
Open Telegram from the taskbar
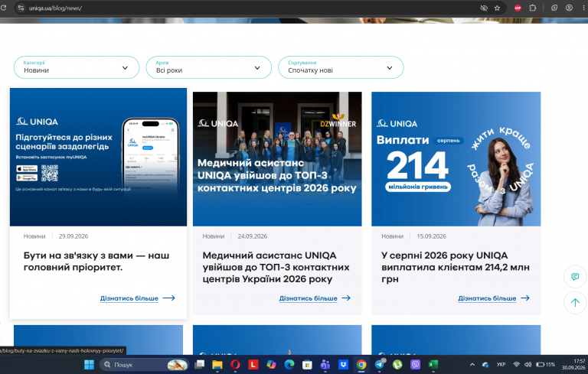[x=380, y=365]
